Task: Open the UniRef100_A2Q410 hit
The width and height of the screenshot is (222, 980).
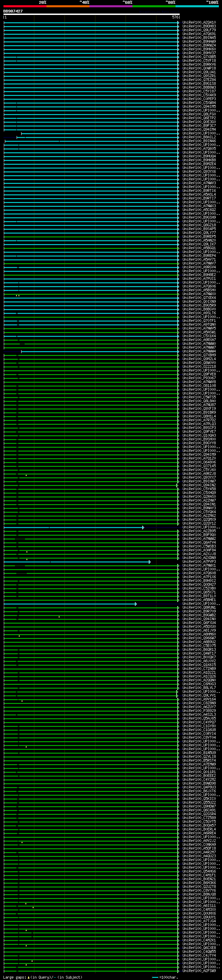Action: tap(199, 23)
